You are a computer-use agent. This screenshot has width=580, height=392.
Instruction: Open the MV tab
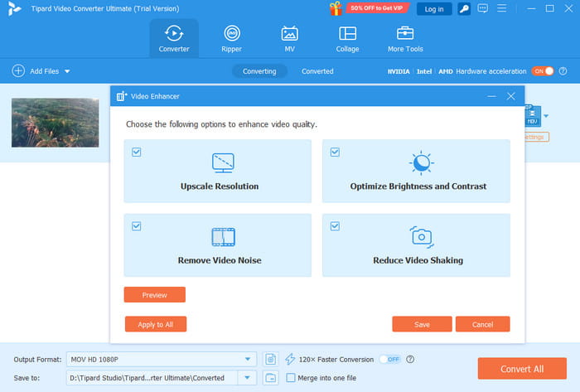click(290, 38)
